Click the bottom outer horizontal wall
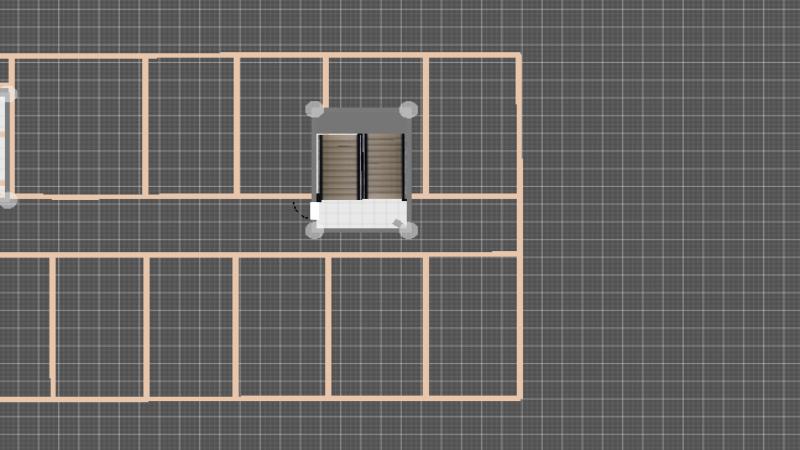This screenshot has width=800, height=450. point(260,399)
